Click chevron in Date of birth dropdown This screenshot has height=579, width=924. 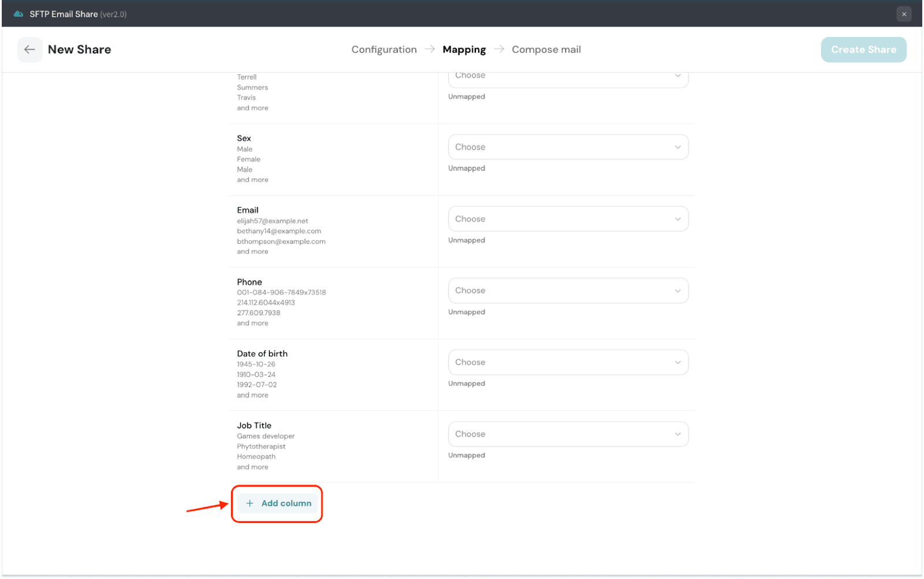click(x=677, y=363)
